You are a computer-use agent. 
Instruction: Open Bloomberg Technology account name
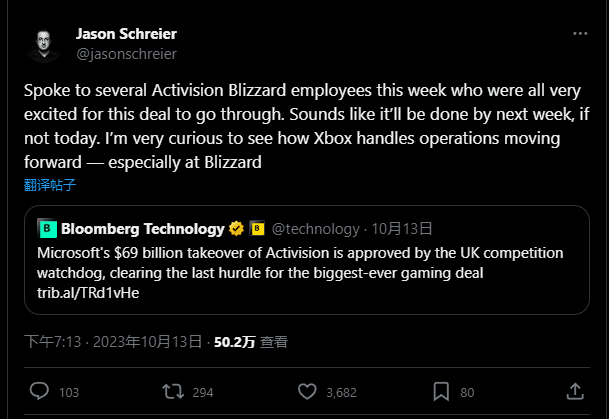[129, 228]
